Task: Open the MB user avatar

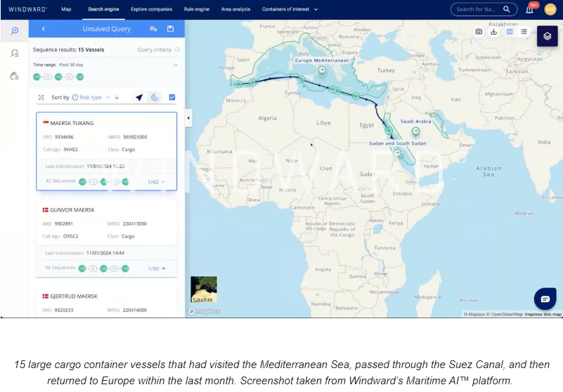Action: coord(550,9)
